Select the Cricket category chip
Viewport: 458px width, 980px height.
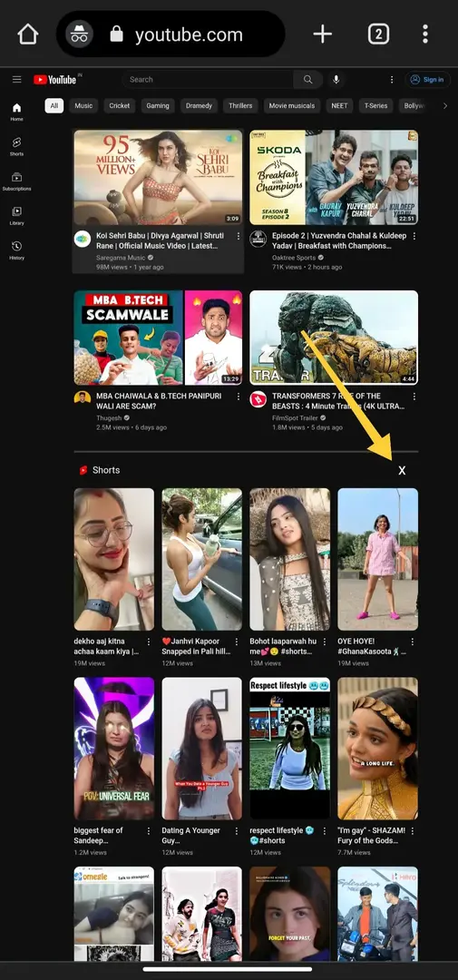[x=120, y=105]
